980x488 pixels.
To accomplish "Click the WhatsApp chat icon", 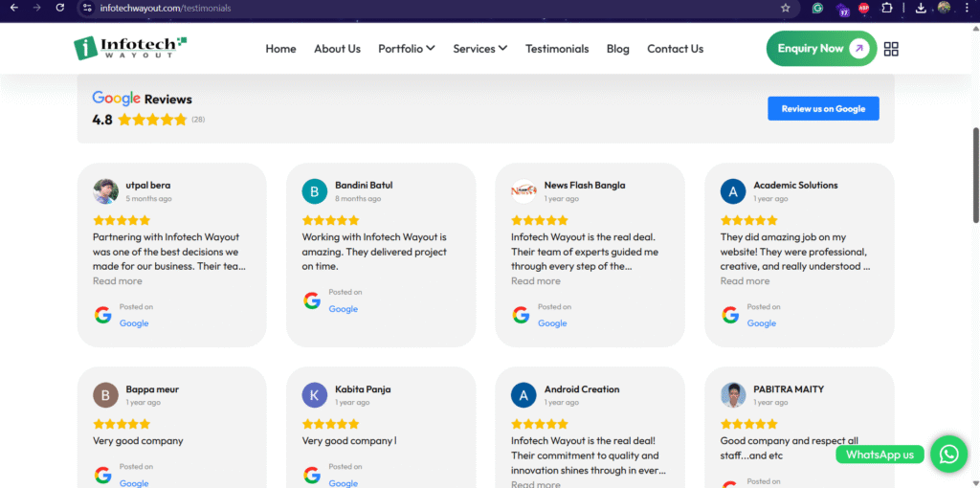I will (947, 455).
